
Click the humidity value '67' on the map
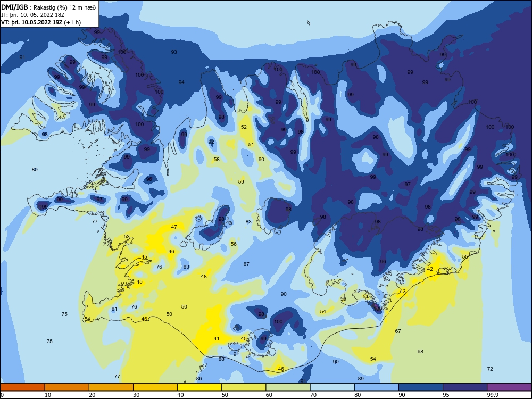point(398,331)
